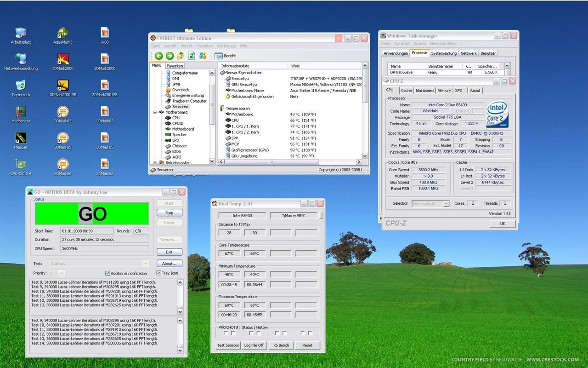The height and width of the screenshot is (368, 588).
Task: Select Tragbarer Computer in the EVEREST tree
Action: [189, 101]
